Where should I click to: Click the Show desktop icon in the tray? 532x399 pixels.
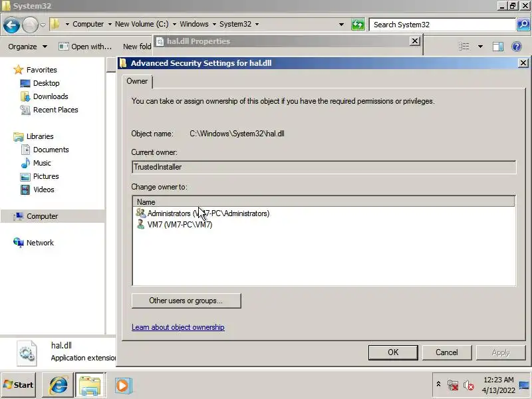coord(524,385)
